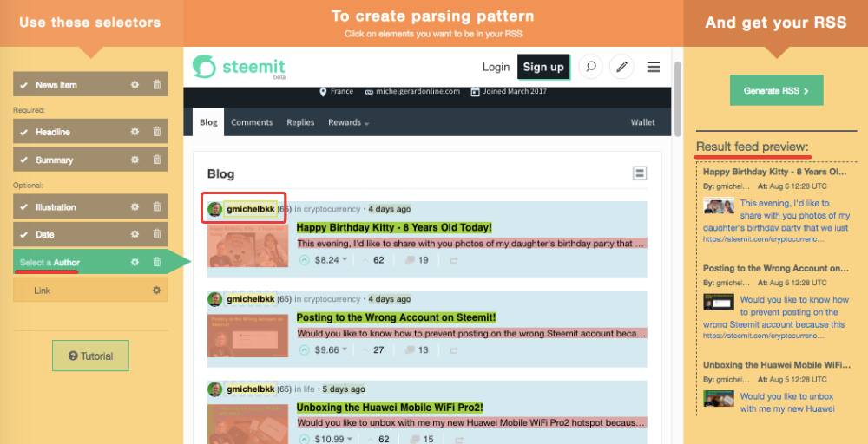Image resolution: width=868 pixels, height=444 pixels.
Task: Select gmichelbkk author name on Birthday post
Action: pyautogui.click(x=251, y=209)
